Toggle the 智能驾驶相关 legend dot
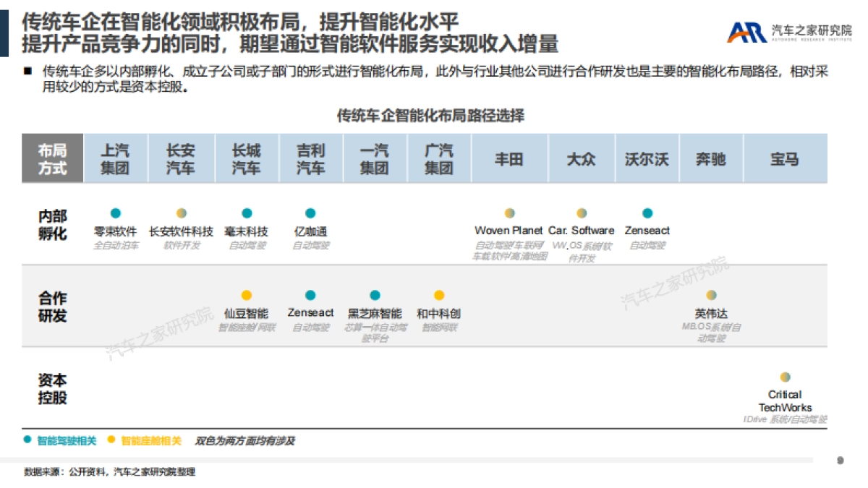 click(x=25, y=439)
